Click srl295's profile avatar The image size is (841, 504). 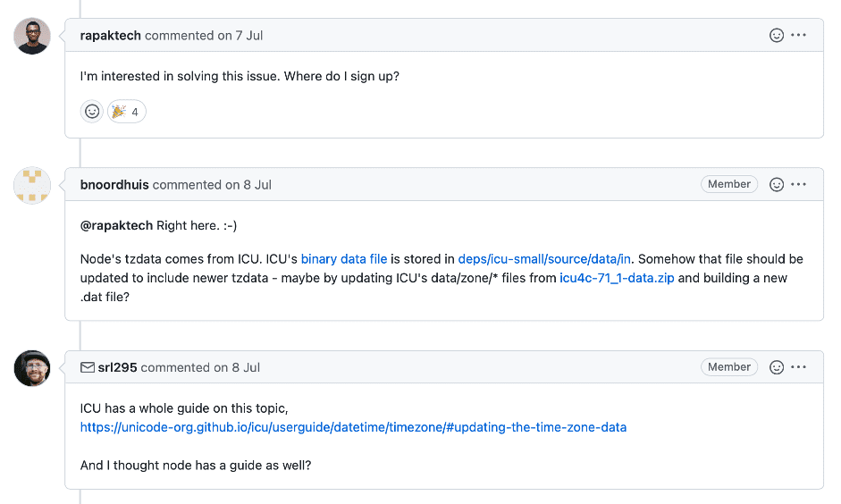point(32,368)
